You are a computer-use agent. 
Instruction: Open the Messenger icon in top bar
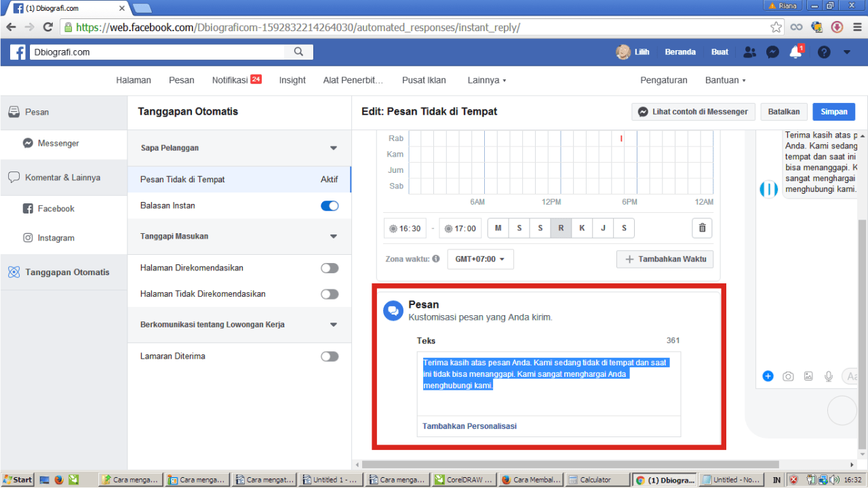tap(772, 52)
